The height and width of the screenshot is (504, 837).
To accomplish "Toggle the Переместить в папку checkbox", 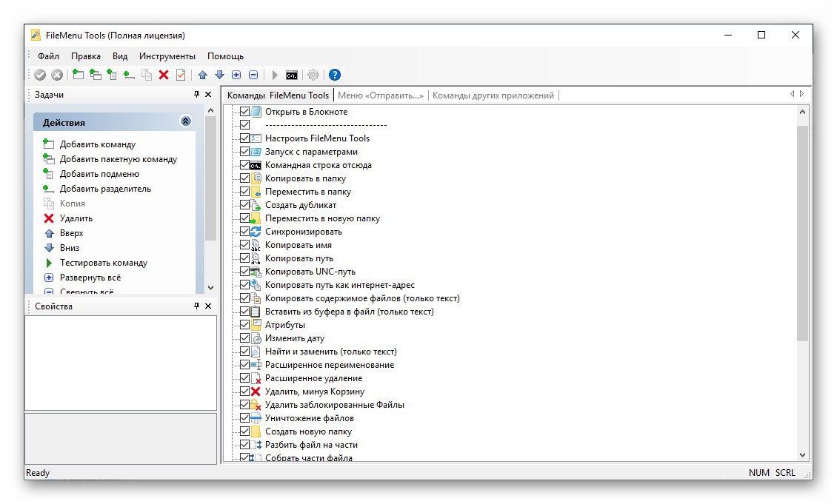I will click(x=244, y=192).
